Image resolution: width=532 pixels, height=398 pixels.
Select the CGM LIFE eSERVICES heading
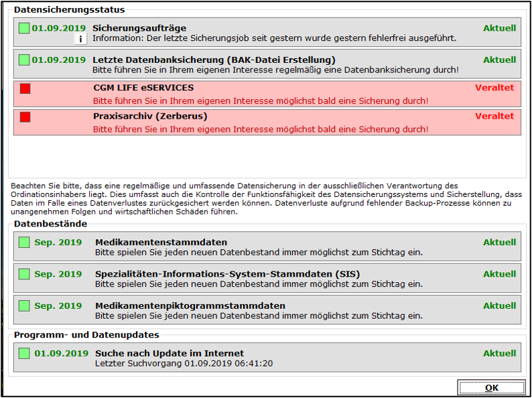143,88
